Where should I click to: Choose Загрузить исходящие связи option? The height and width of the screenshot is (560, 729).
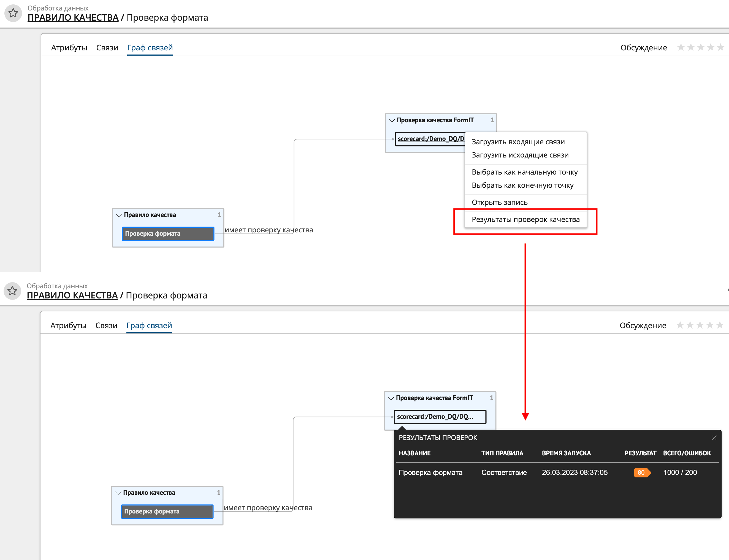coord(520,155)
